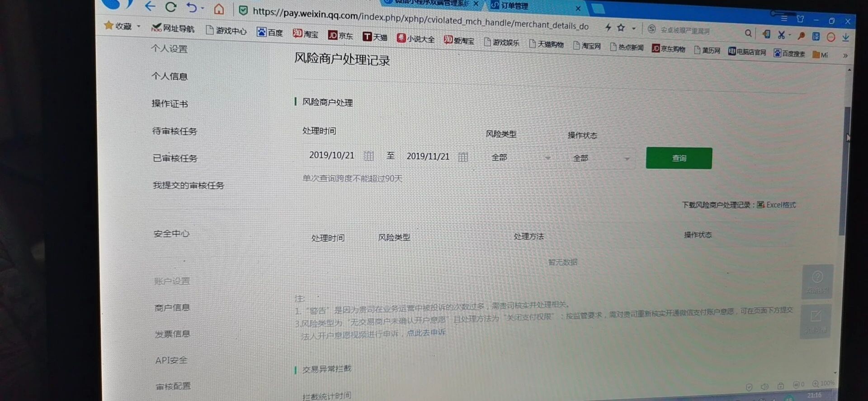Open the Mi bookmarks folder

820,55
